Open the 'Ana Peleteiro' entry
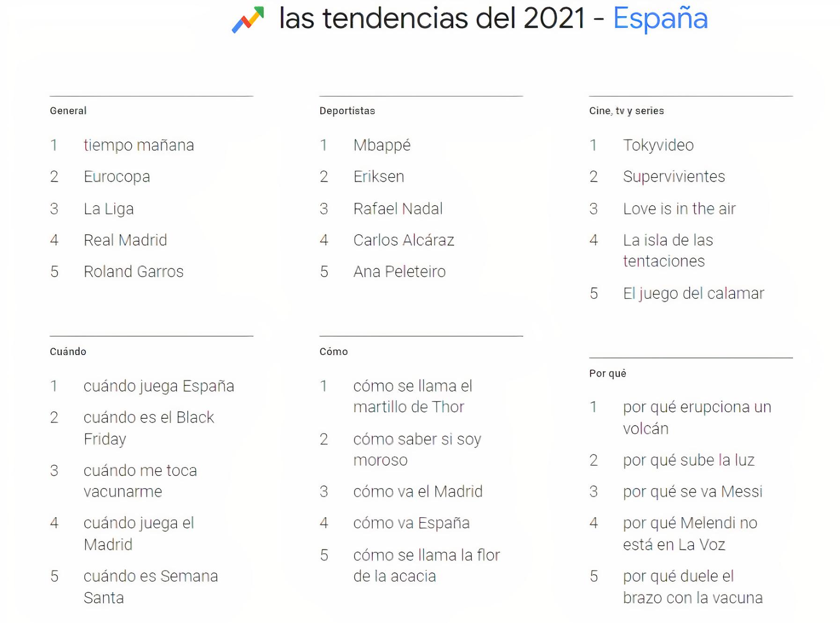Image resolution: width=840 pixels, height=623 pixels. pos(399,272)
